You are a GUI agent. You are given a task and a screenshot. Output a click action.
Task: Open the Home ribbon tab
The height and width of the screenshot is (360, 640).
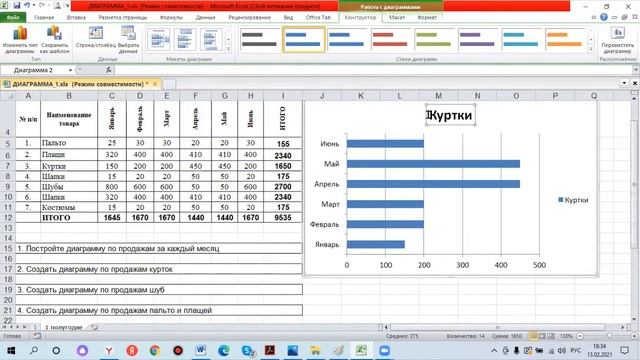click(44, 18)
